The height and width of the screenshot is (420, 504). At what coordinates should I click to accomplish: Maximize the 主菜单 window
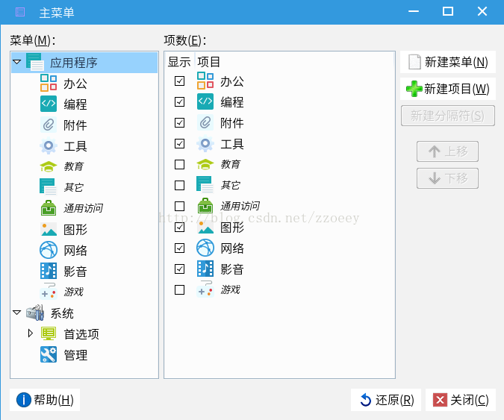coord(448,11)
